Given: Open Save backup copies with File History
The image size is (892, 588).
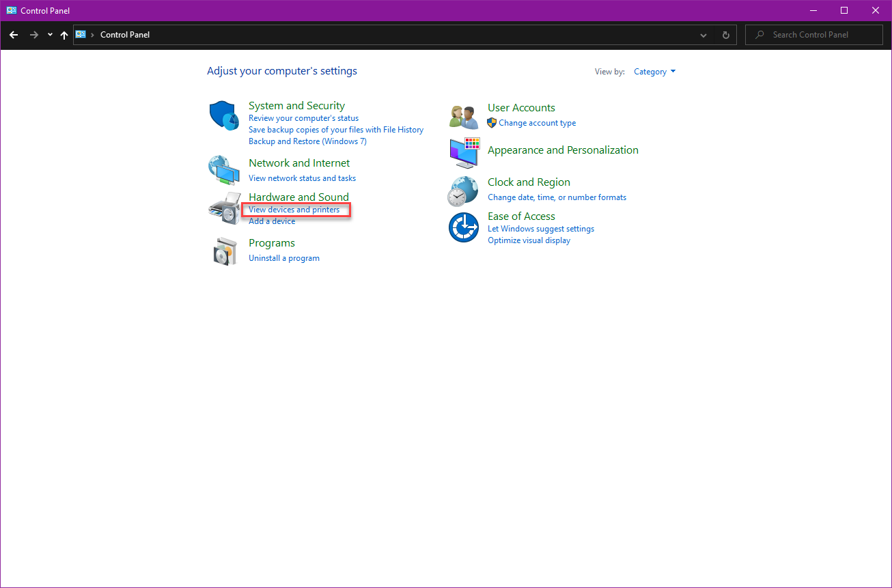Looking at the screenshot, I should 336,130.
